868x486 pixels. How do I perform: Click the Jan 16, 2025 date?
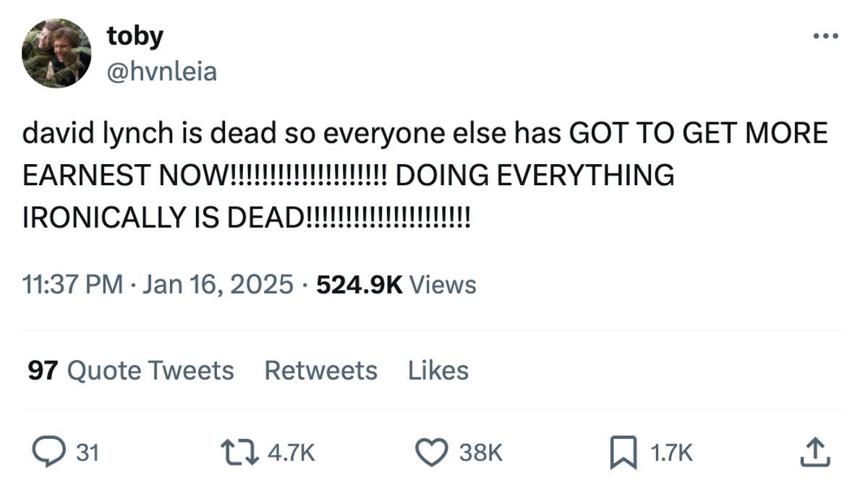218,284
